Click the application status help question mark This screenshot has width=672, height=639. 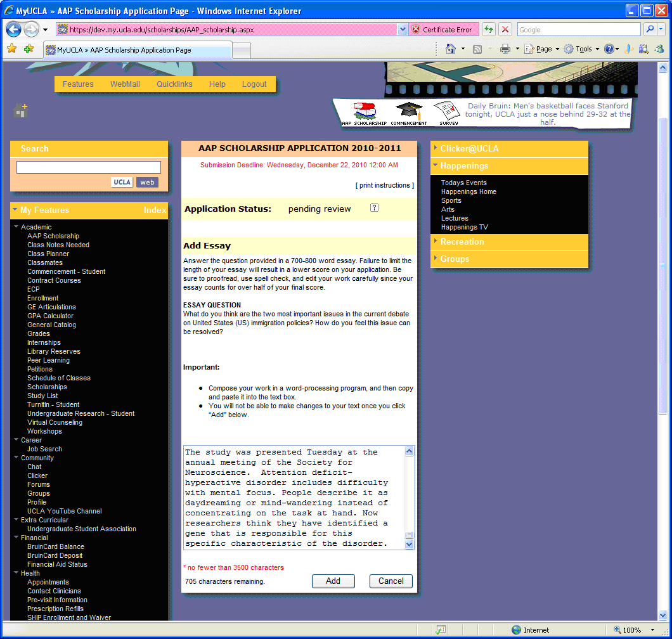coord(374,208)
